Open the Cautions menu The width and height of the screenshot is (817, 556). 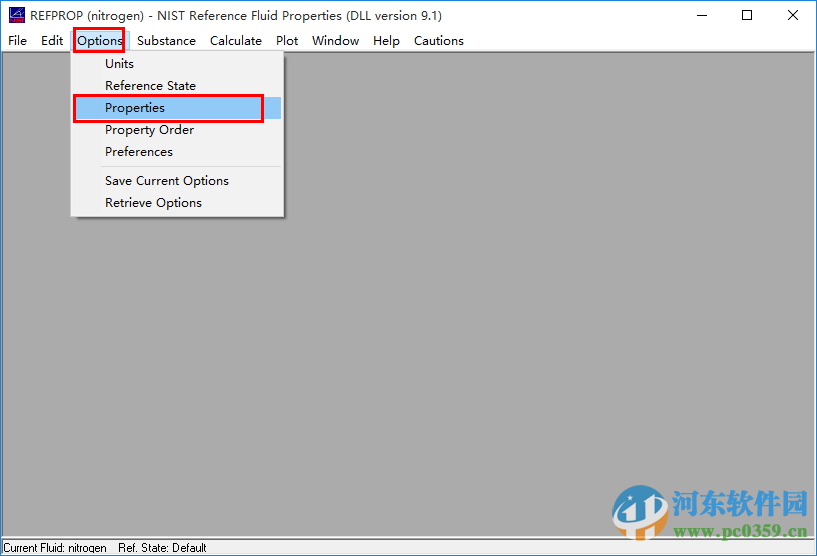click(x=439, y=41)
